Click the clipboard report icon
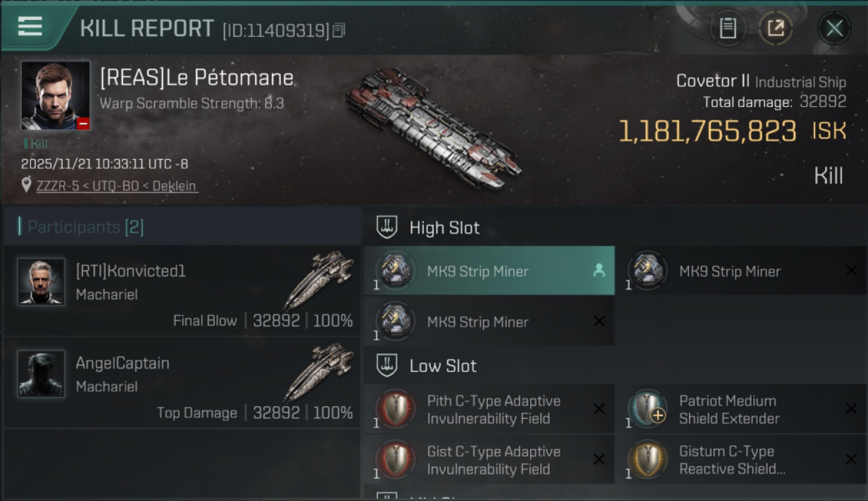 (728, 28)
